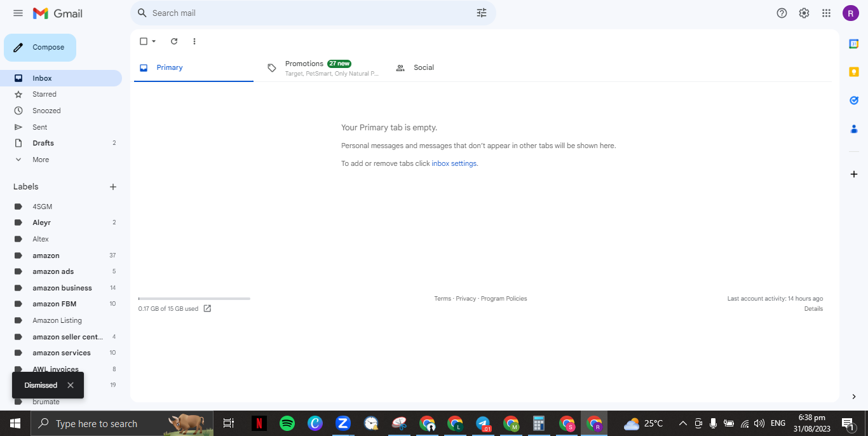Show hidden system tray icons

click(683, 423)
